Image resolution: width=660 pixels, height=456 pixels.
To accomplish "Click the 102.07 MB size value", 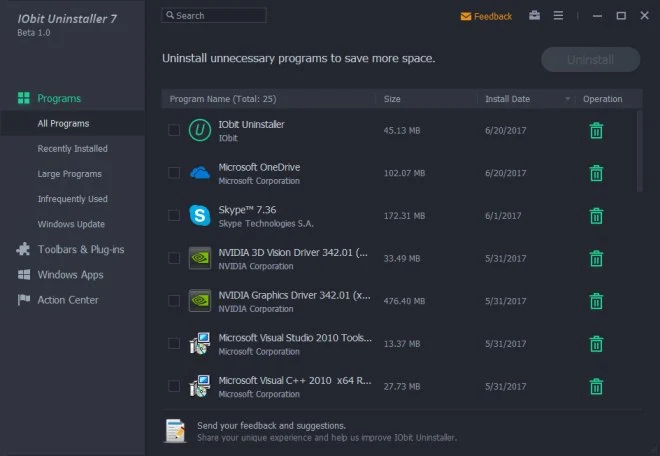I will coord(404,173).
